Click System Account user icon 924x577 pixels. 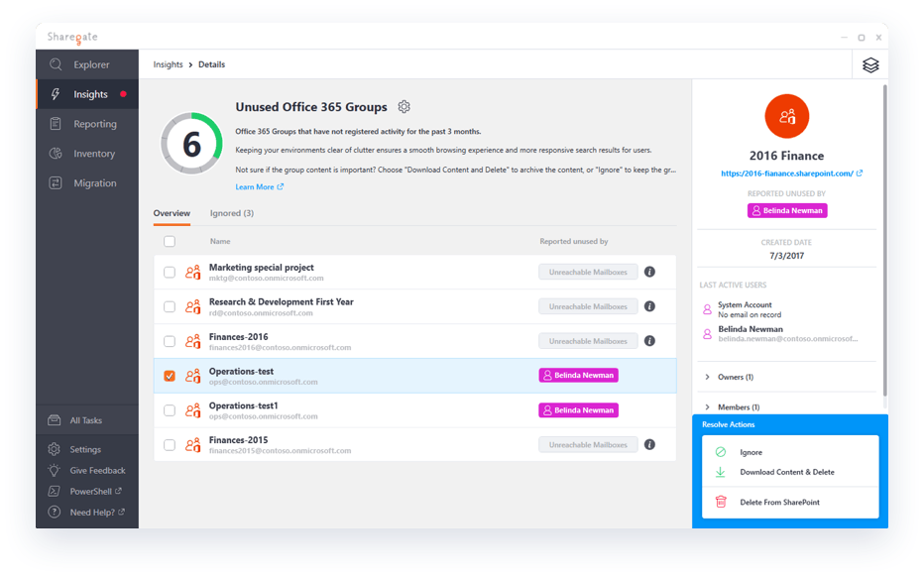[707, 309]
